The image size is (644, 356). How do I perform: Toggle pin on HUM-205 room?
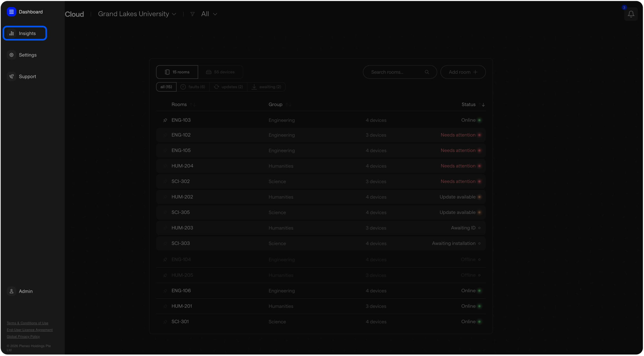[x=165, y=275]
